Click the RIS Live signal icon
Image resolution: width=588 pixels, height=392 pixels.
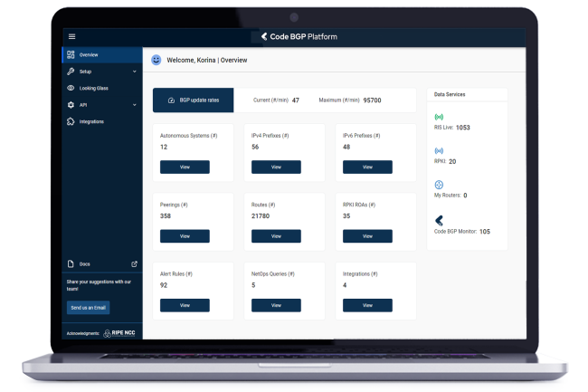click(439, 117)
